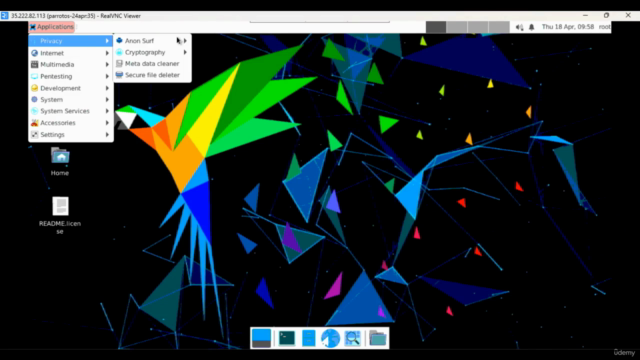This screenshot has width=640, height=360.
Task: Switch to the second workspace
Action: pos(457,27)
